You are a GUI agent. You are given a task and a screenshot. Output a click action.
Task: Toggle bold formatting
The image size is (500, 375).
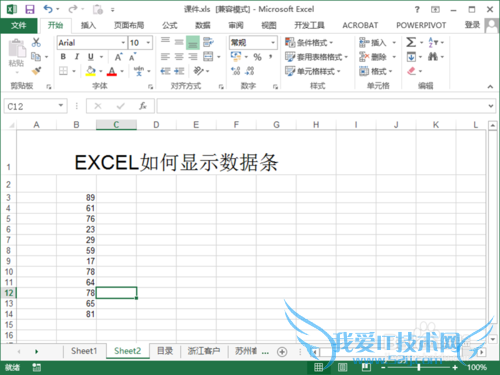click(63, 57)
